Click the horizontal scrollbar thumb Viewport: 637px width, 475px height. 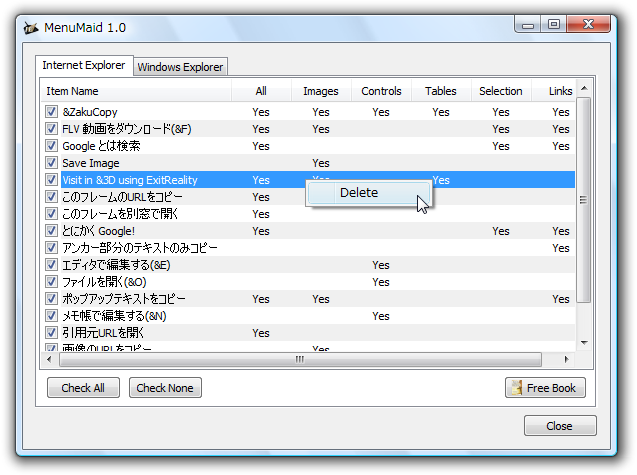[300, 359]
